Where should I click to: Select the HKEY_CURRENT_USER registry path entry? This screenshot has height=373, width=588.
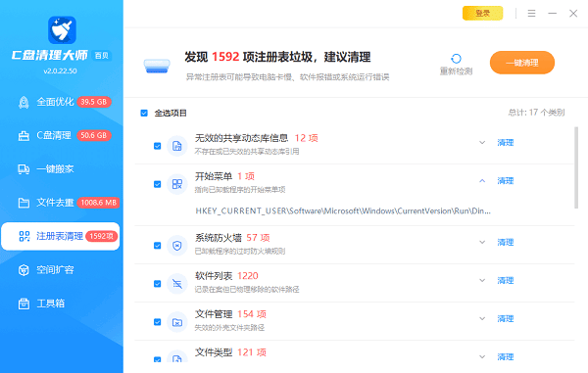pyautogui.click(x=343, y=211)
